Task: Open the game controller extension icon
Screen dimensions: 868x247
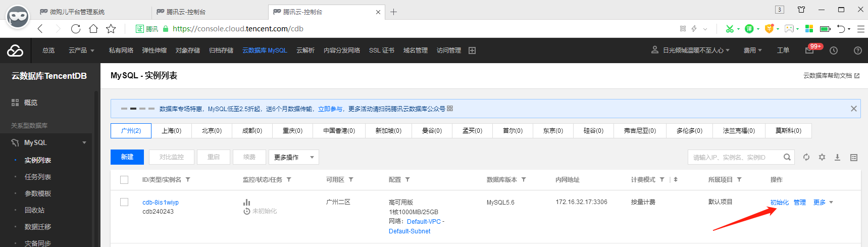Action: point(789,29)
